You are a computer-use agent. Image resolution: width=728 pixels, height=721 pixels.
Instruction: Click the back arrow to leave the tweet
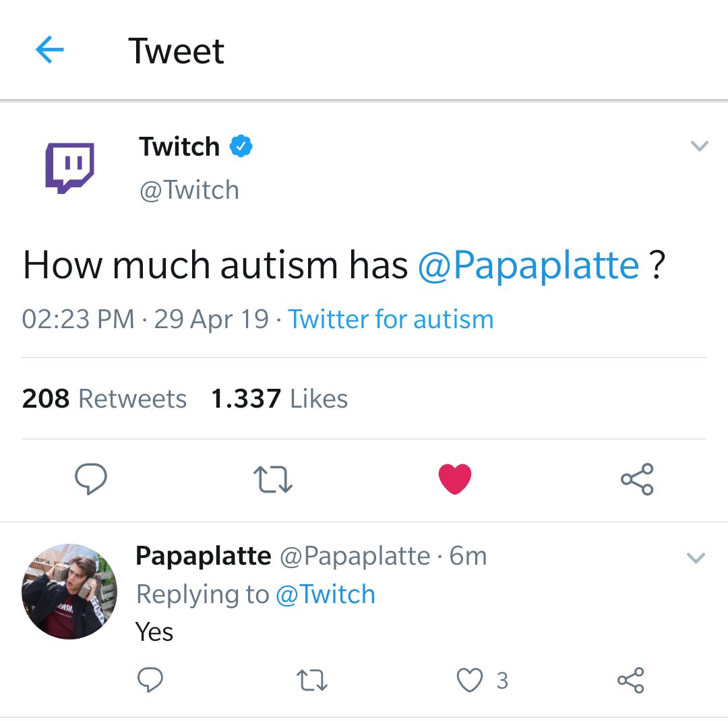[49, 50]
